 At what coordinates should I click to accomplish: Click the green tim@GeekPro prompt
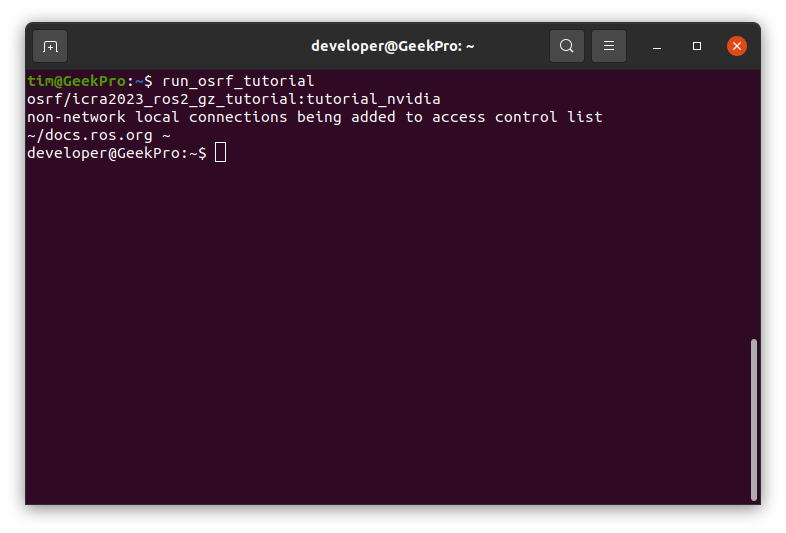tap(76, 81)
